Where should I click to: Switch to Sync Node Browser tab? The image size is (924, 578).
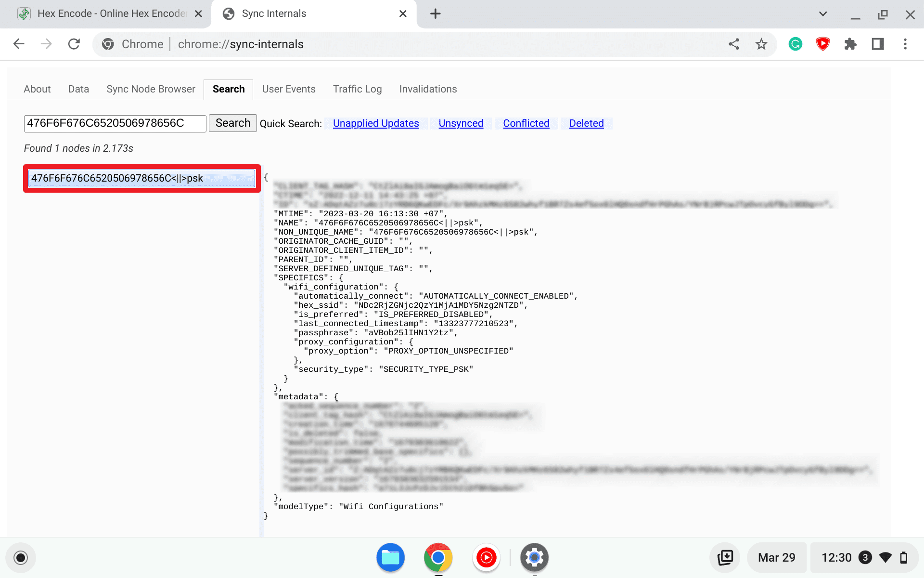pyautogui.click(x=151, y=89)
